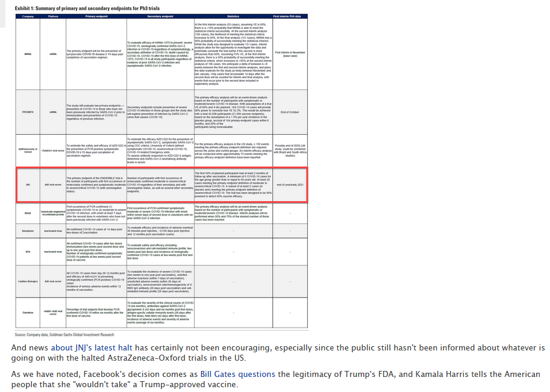Click the "Statistics" column header
The height and width of the screenshot is (392, 550).
click(233, 16)
